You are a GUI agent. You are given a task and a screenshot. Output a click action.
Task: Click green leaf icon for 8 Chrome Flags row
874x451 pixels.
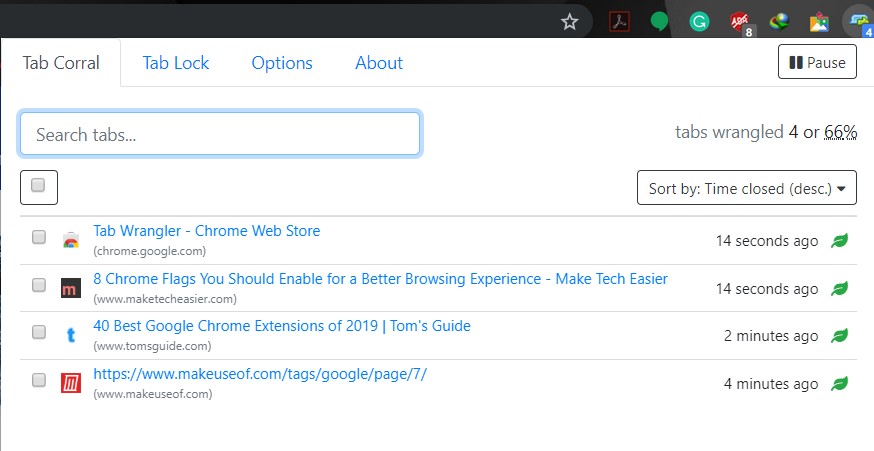(839, 288)
